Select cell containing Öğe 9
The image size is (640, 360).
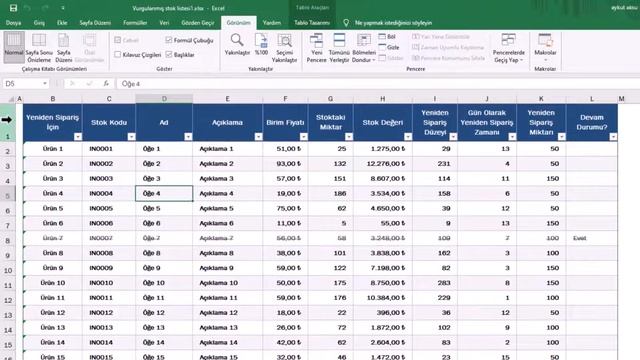pyautogui.click(x=164, y=268)
